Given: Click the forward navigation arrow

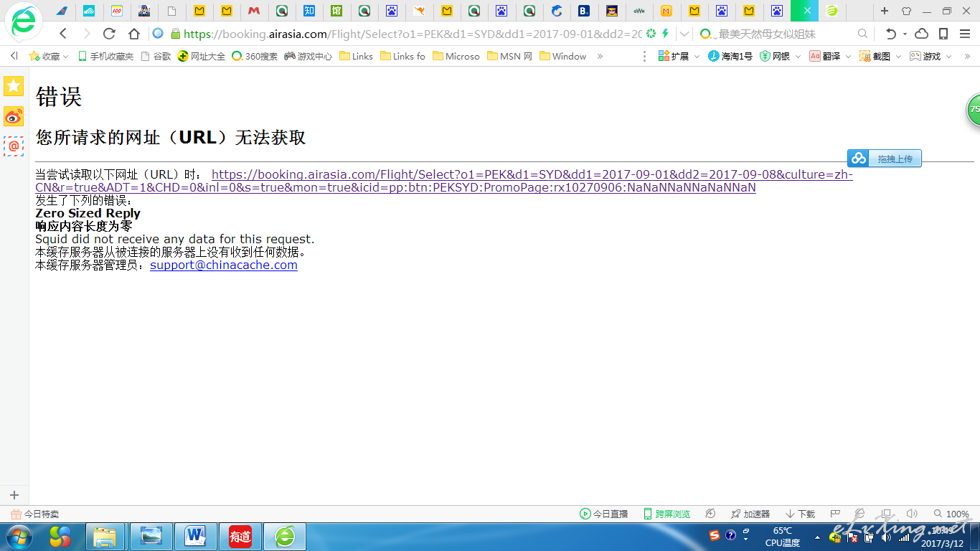Looking at the screenshot, I should point(87,34).
